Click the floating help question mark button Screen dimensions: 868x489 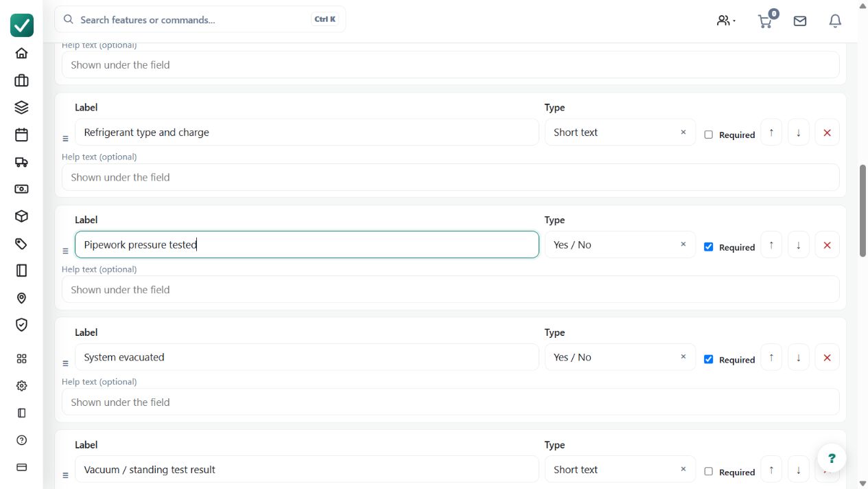pos(832,458)
